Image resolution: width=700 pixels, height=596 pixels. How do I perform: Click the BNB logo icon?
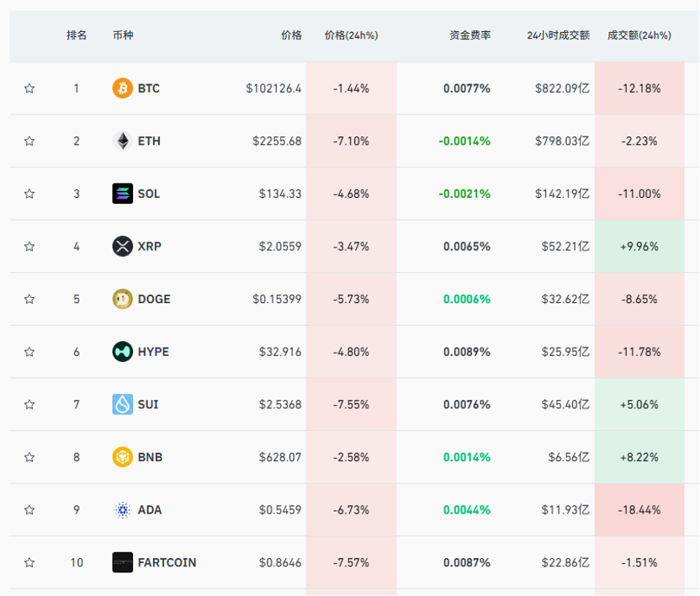click(123, 457)
